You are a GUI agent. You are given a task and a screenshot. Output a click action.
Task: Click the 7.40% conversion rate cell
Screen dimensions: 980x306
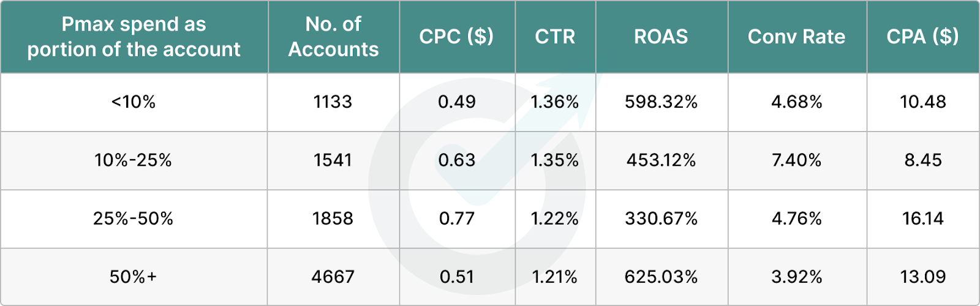796,160
